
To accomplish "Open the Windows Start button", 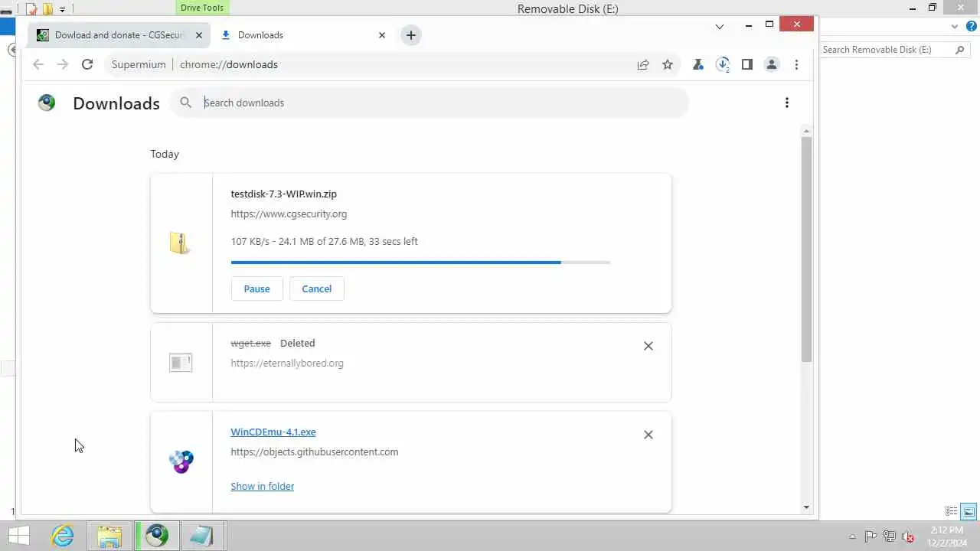I will pyautogui.click(x=18, y=536).
